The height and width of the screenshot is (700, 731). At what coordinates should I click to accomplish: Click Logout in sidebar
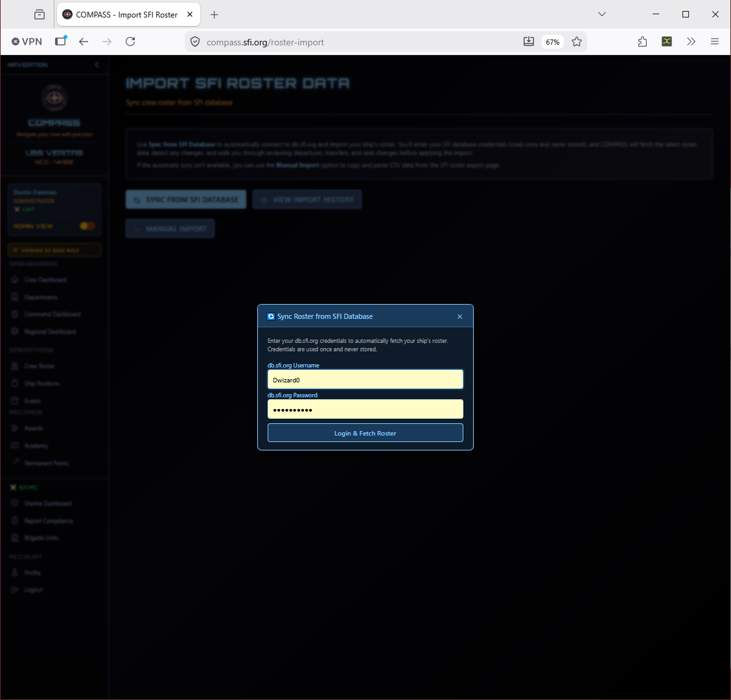click(33, 590)
